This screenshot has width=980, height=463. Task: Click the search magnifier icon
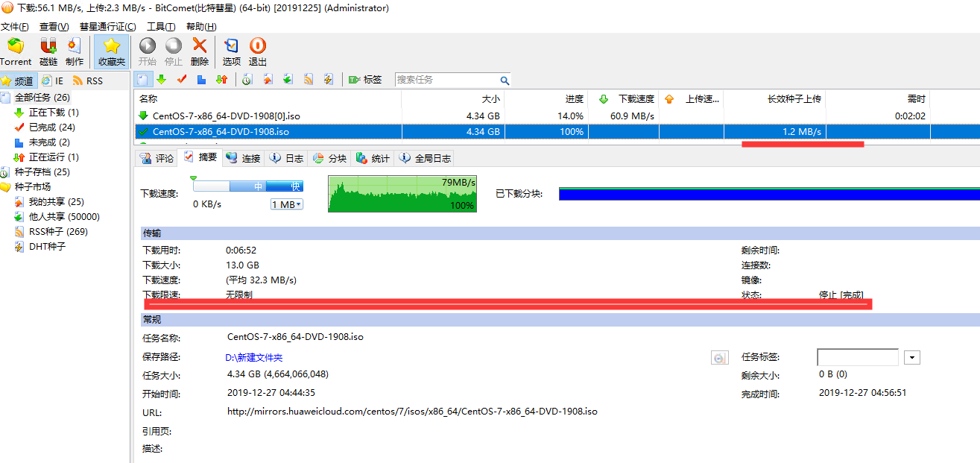pos(505,80)
